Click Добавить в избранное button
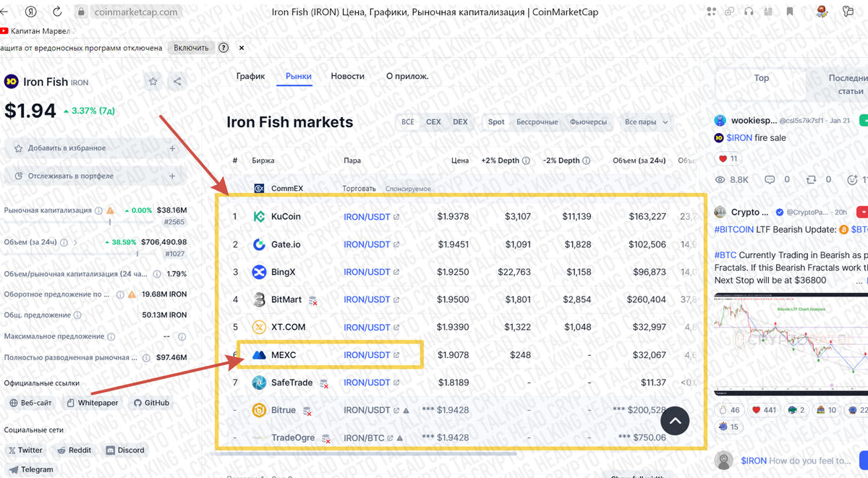868x478 pixels. 95,148
